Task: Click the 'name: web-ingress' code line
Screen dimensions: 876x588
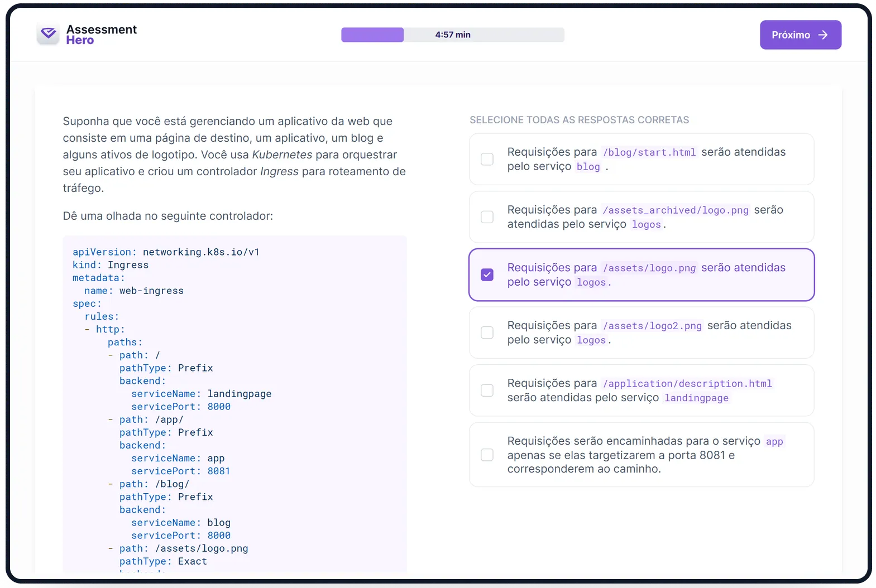Action: tap(134, 291)
